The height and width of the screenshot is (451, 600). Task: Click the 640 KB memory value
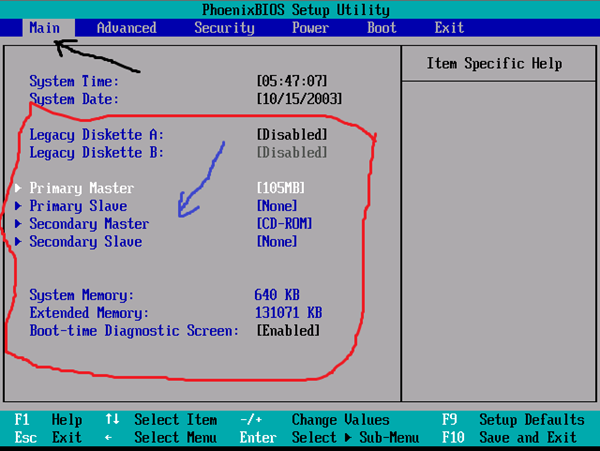277,295
